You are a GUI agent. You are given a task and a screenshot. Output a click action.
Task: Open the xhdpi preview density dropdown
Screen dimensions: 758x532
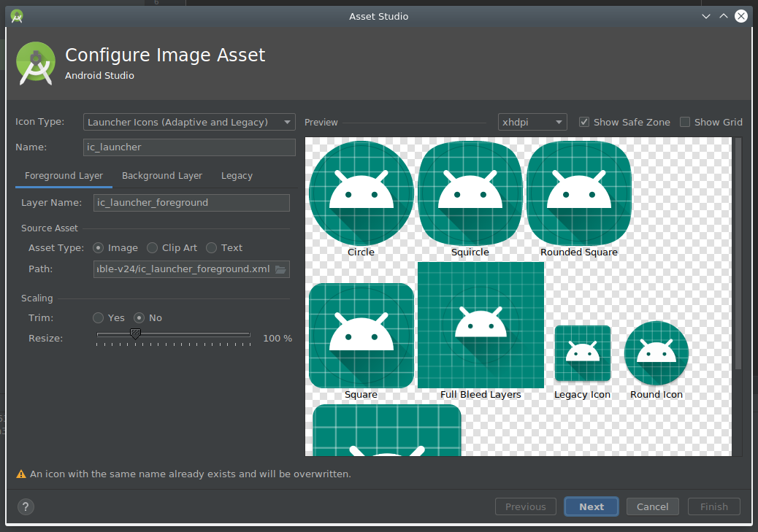pos(532,122)
